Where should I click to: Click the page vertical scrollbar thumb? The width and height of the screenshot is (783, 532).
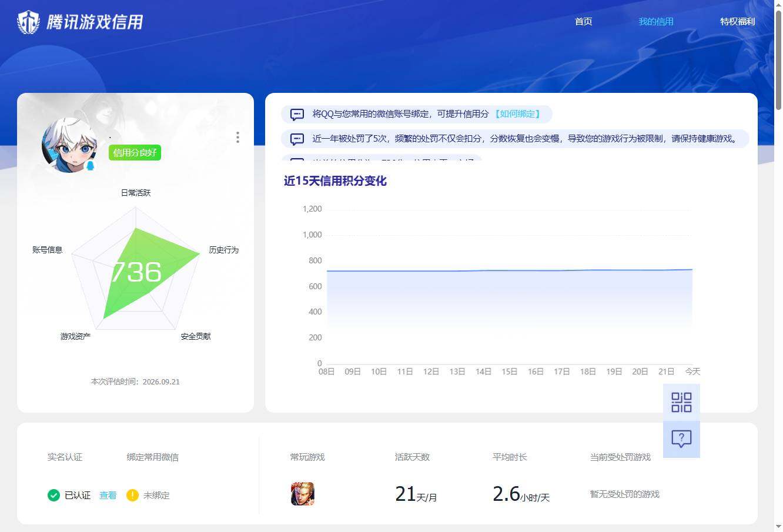[778, 60]
